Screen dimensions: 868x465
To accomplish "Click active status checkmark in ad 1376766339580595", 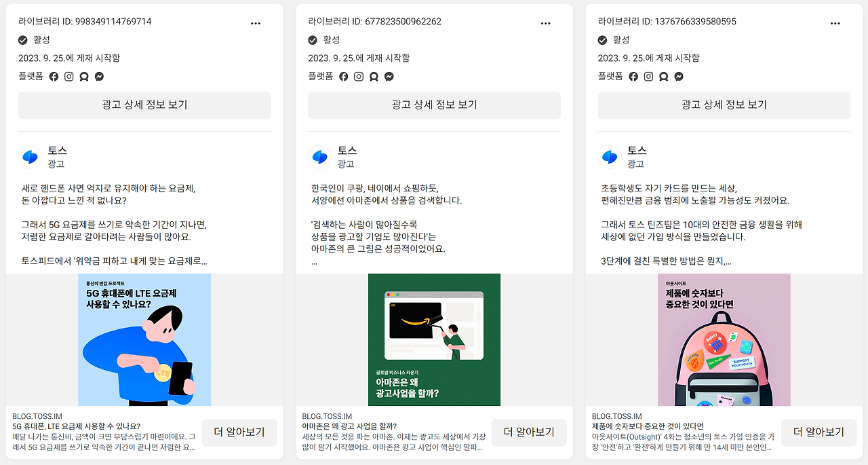I will click(603, 40).
